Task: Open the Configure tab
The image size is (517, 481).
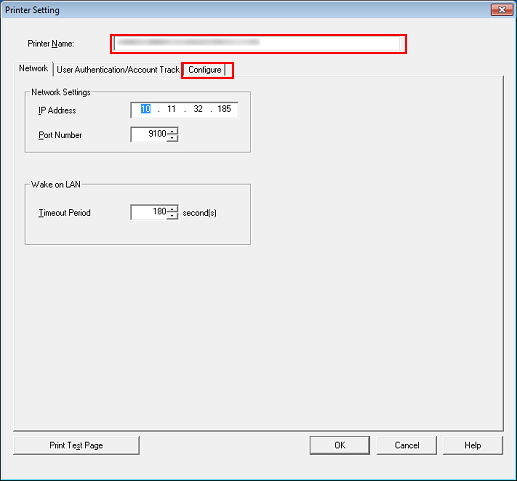Action: point(205,70)
